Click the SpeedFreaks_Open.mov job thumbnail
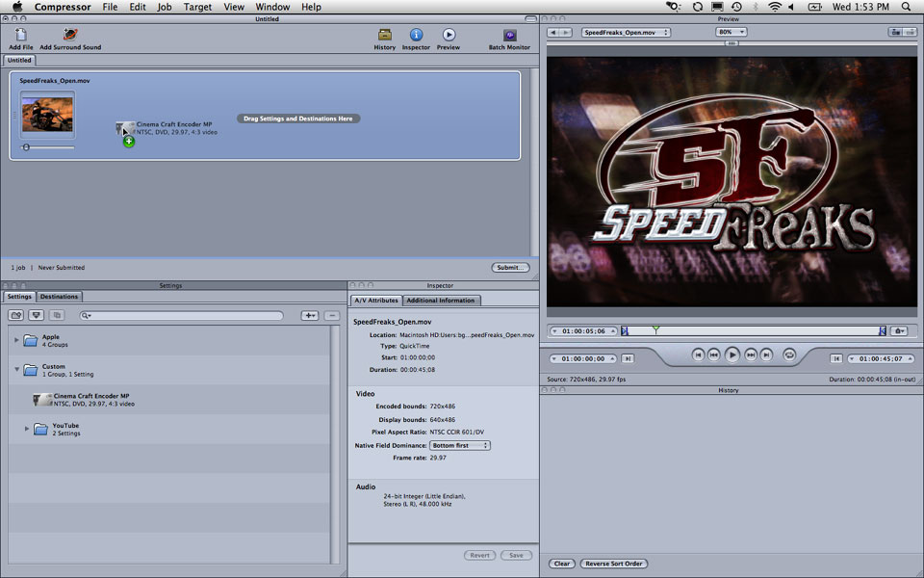924x578 pixels. tap(48, 115)
